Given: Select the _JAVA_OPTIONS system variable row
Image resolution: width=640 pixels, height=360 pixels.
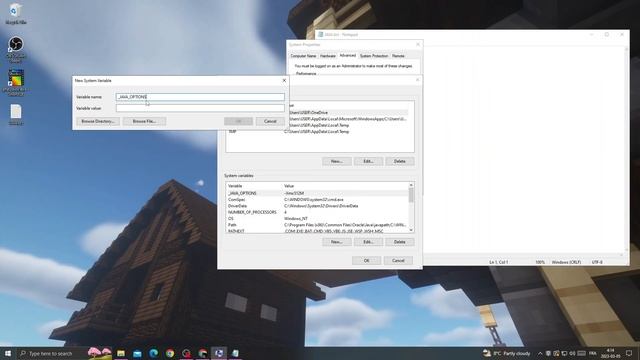Looking at the screenshot, I should (317, 193).
